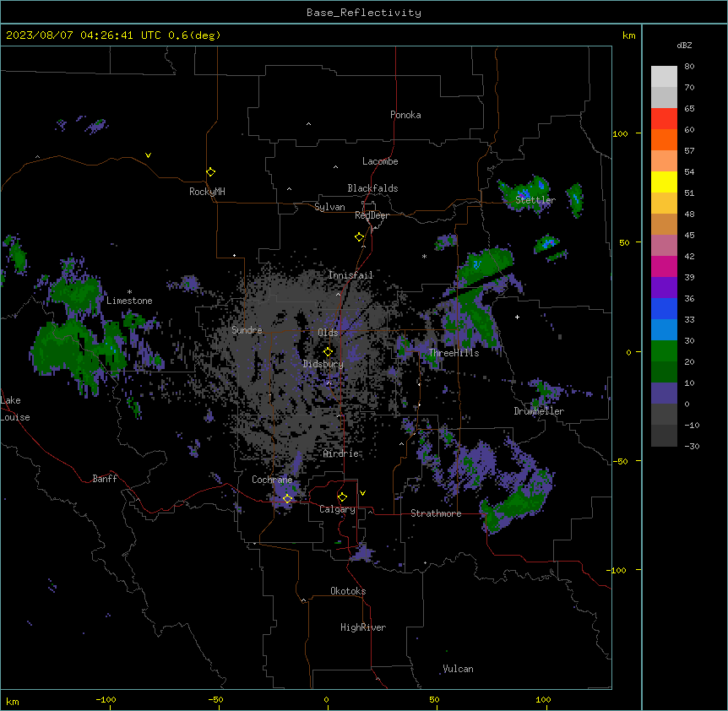Screen dimensions: 728x711
Task: Click the Stettler city label
Action: [x=535, y=200]
